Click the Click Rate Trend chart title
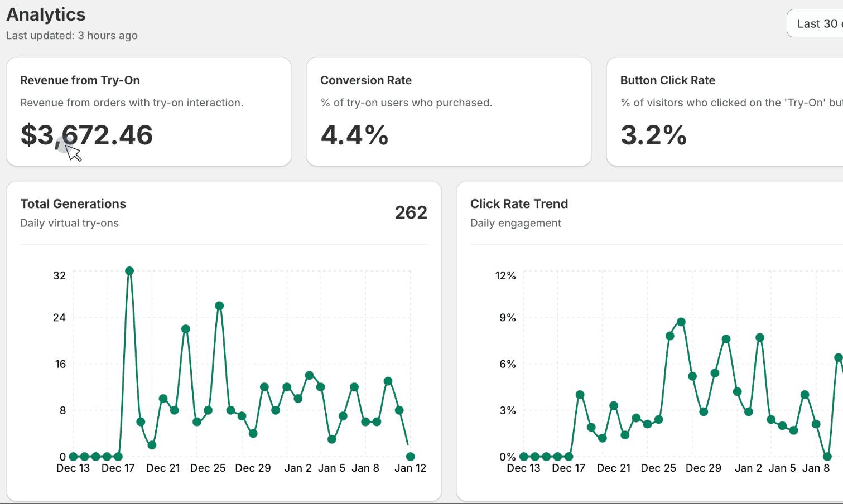843x504 pixels. tap(519, 203)
